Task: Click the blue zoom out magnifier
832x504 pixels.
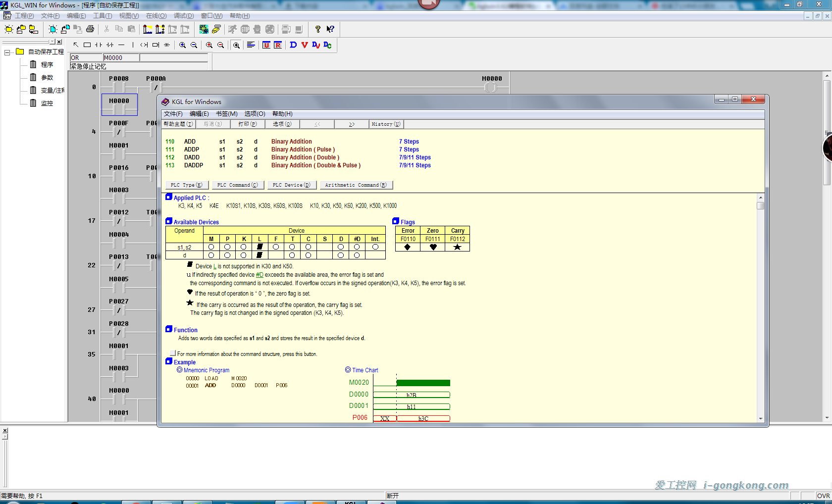Action: pyautogui.click(x=194, y=45)
